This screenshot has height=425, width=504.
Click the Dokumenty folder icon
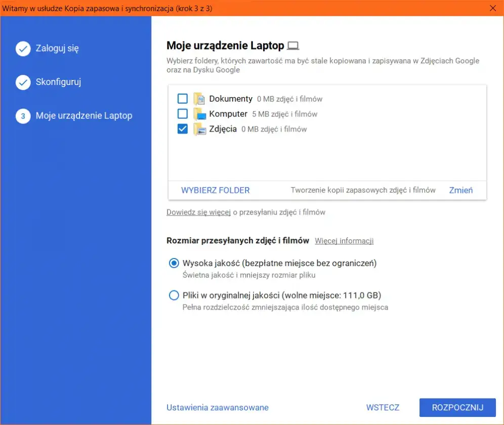pos(199,99)
